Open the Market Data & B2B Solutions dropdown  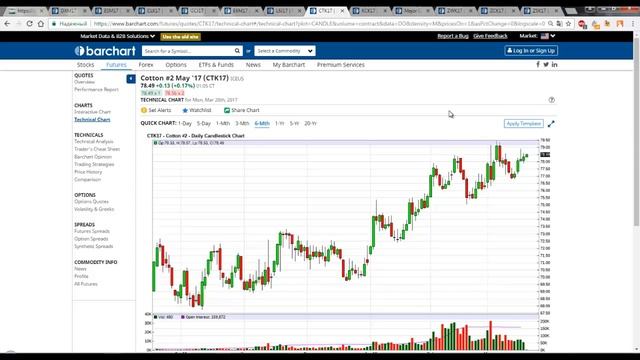pyautogui.click(x=118, y=36)
